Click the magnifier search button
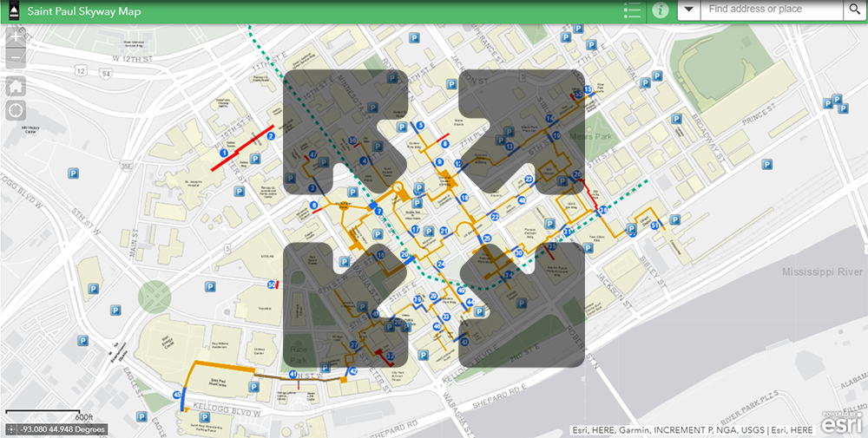 point(855,10)
